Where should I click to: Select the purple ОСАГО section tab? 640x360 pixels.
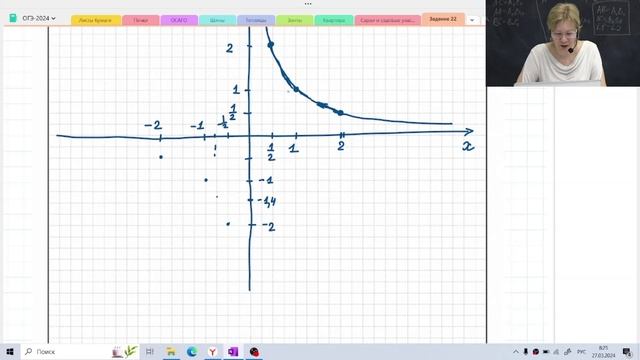[x=179, y=20]
